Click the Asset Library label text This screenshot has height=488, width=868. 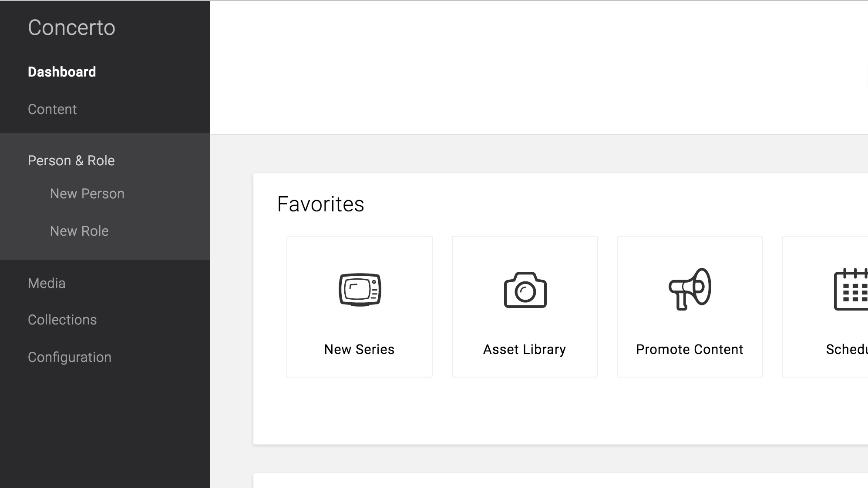coord(525,349)
